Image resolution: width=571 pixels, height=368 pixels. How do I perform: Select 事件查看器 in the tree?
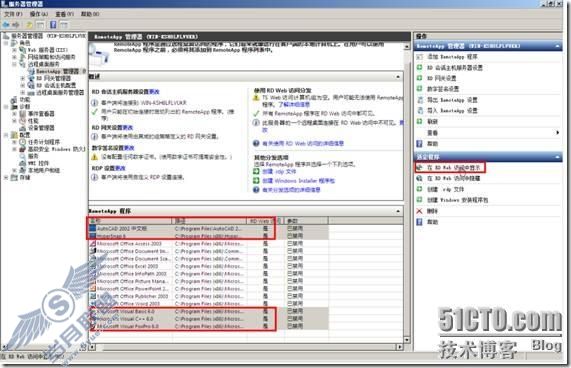pos(41,114)
